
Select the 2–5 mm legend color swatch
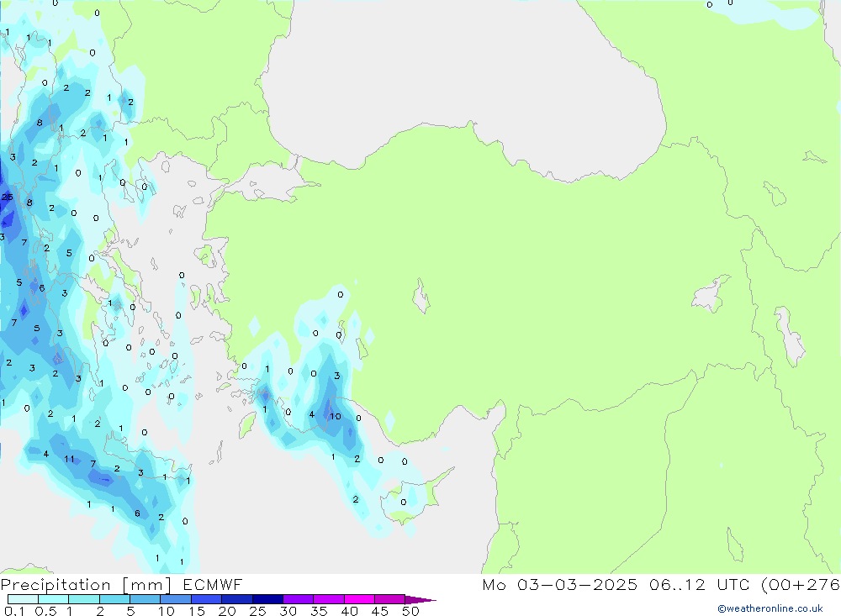[114, 599]
